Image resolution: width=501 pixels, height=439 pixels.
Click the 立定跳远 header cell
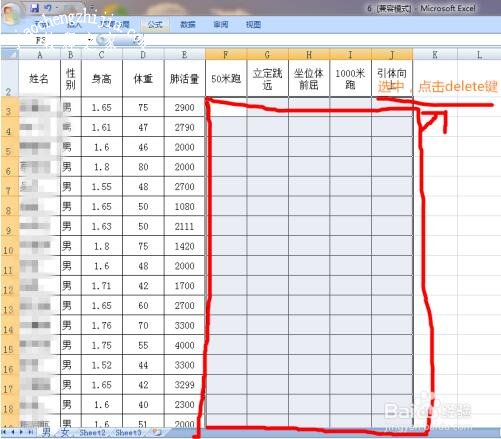point(267,79)
